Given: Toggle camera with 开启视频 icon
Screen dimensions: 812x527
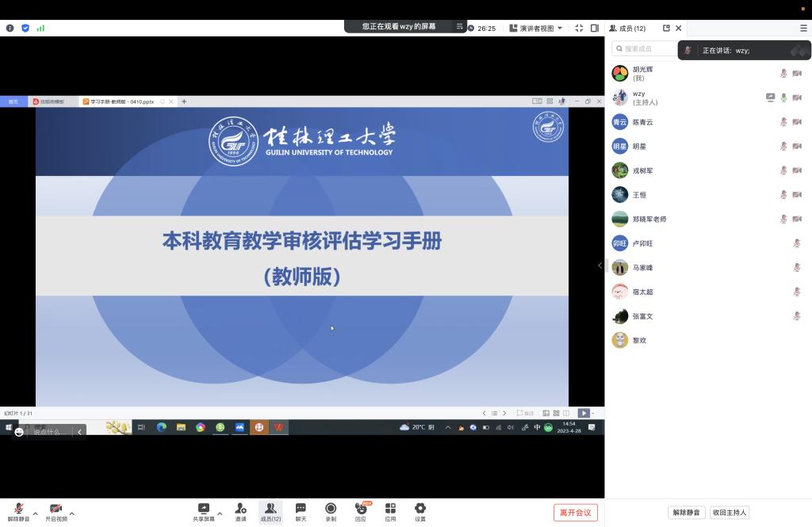Looking at the screenshot, I should 56,508.
